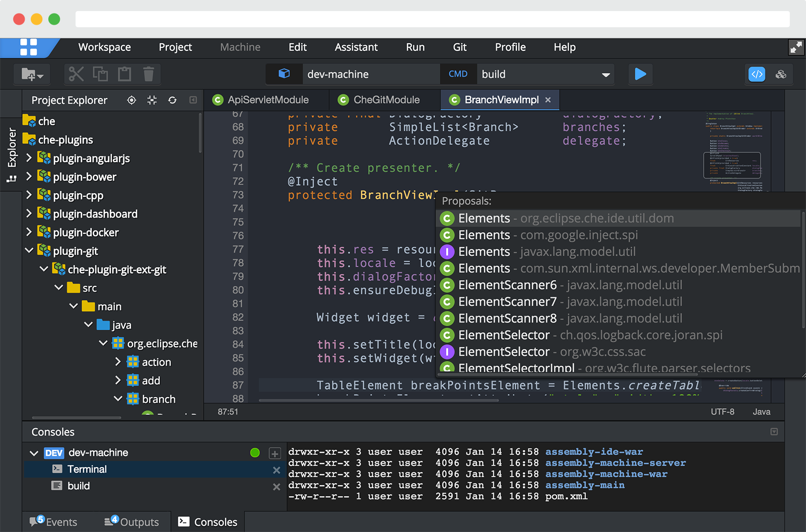This screenshot has width=806, height=532.
Task: Run the build command with play button
Action: [640, 74]
